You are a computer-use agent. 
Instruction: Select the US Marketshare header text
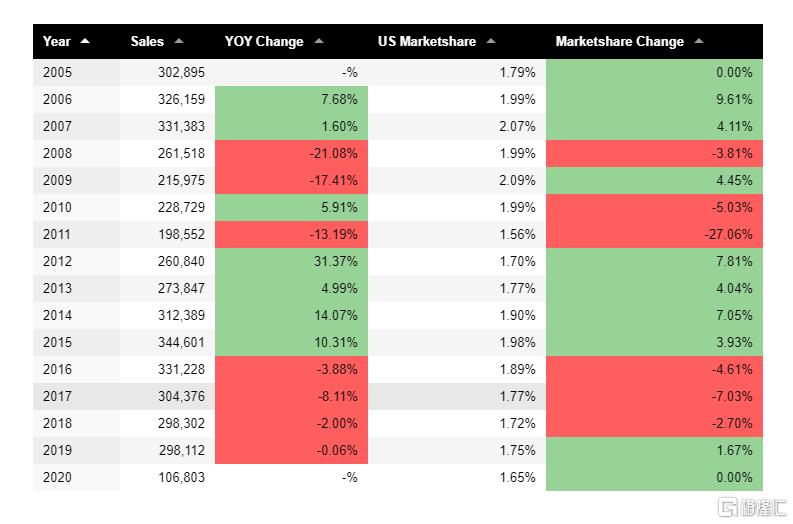(x=427, y=41)
